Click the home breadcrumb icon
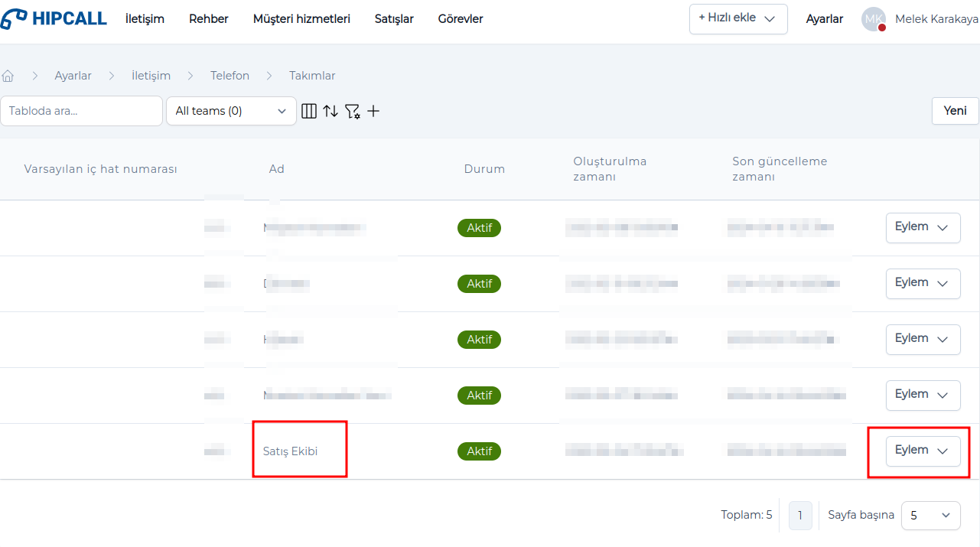Screen dimensions: 980x547 [x=8, y=76]
